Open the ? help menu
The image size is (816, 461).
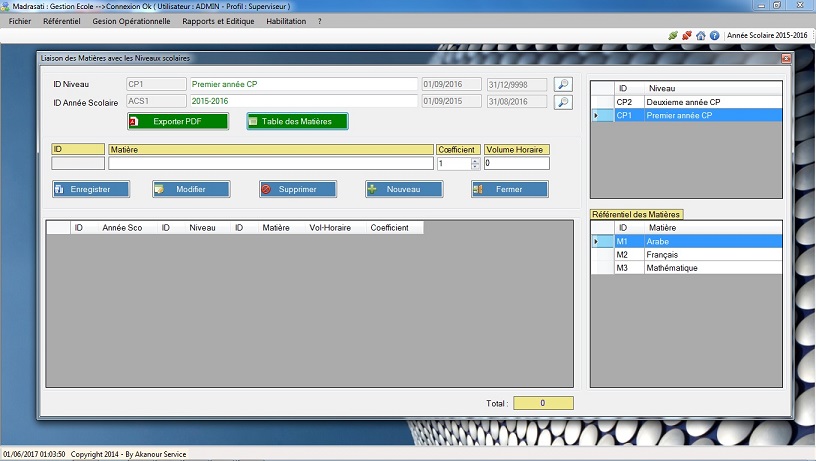pos(320,21)
